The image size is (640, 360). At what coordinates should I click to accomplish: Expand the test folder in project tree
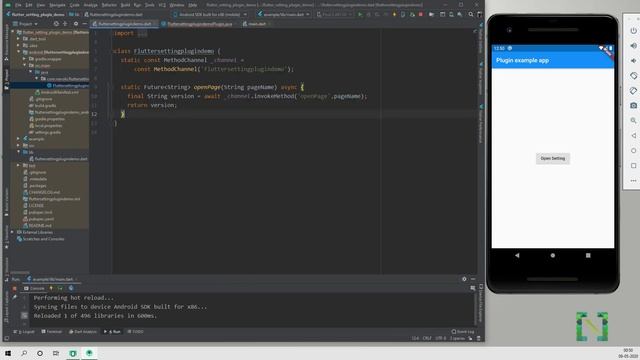click(18, 165)
